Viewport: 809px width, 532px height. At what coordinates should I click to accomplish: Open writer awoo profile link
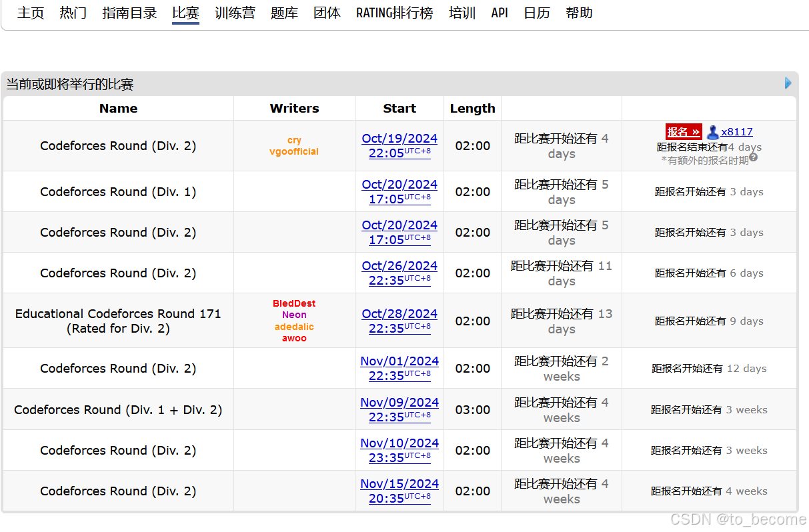294,338
